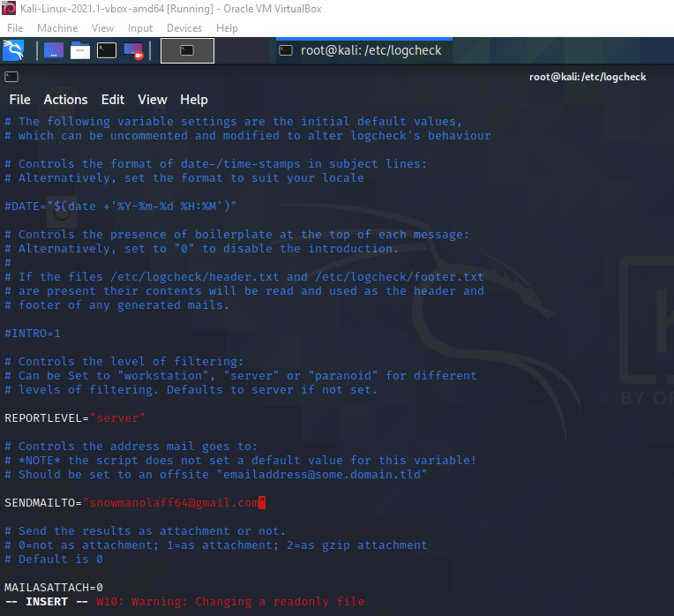The image size is (674, 616).
Task: Open the terminal View menu
Action: pos(152,100)
